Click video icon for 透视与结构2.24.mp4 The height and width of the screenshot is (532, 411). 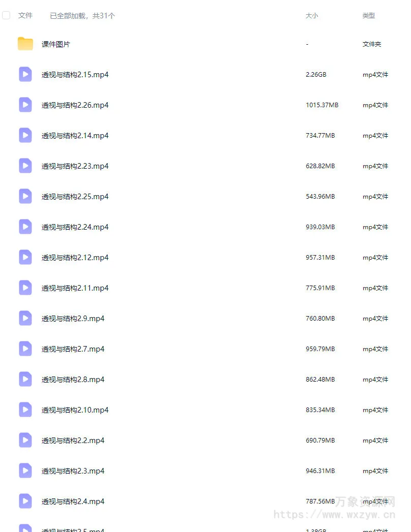pyautogui.click(x=25, y=227)
